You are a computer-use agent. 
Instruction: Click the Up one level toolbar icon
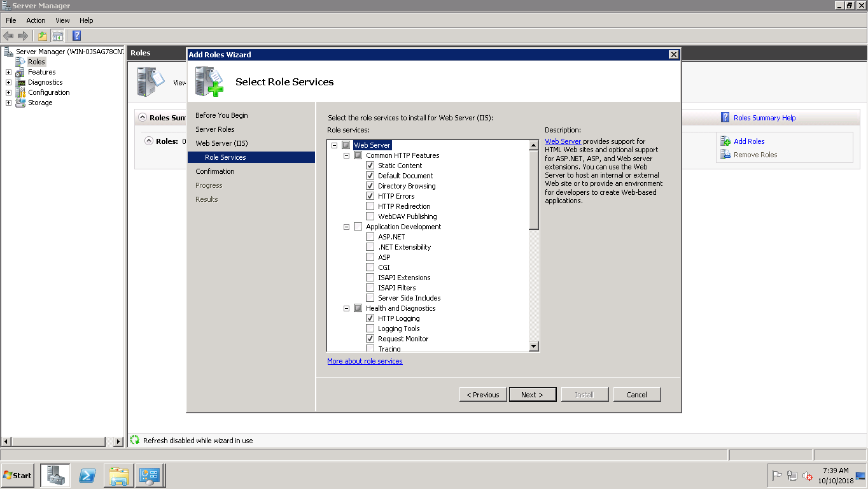(43, 36)
